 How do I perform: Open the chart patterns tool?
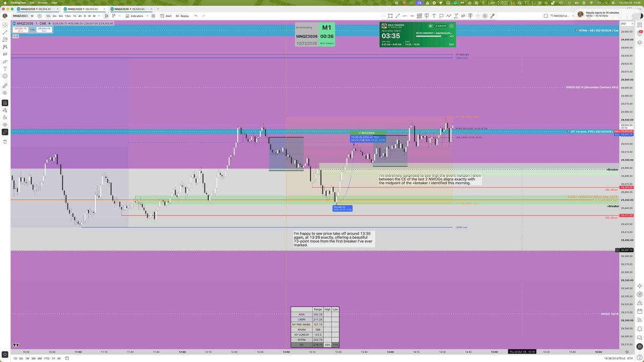click(5, 47)
